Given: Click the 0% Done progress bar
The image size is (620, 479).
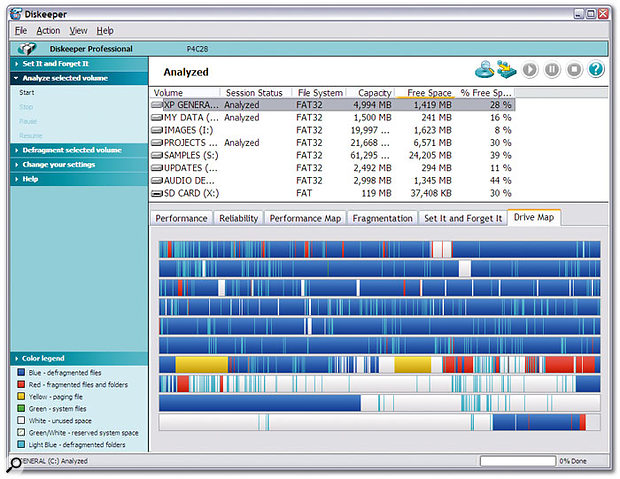Looking at the screenshot, I should click(518, 461).
